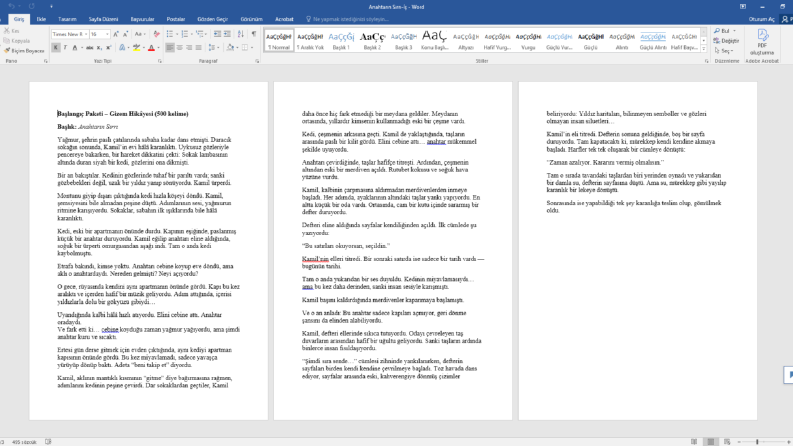Image resolution: width=793 pixels, height=446 pixels.
Task: Open Stiller pane launcher
Action: pyautogui.click(x=707, y=61)
